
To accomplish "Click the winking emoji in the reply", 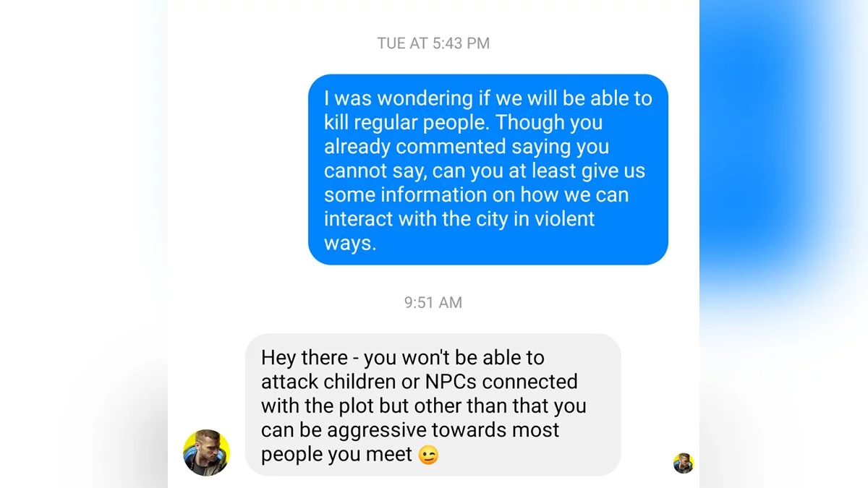I will point(428,455).
